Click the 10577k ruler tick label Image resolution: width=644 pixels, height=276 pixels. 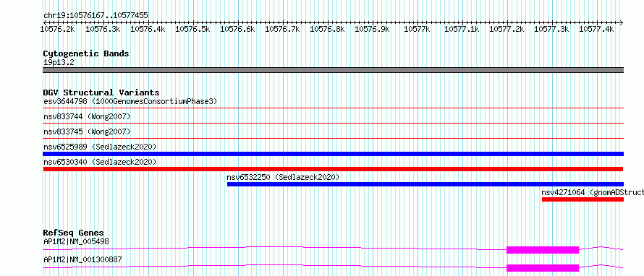click(417, 29)
